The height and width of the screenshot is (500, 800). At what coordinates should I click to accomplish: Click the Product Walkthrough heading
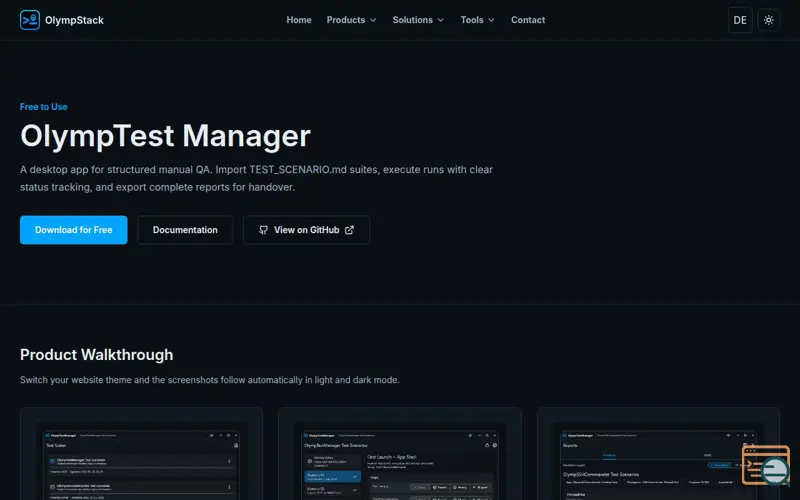(96, 355)
